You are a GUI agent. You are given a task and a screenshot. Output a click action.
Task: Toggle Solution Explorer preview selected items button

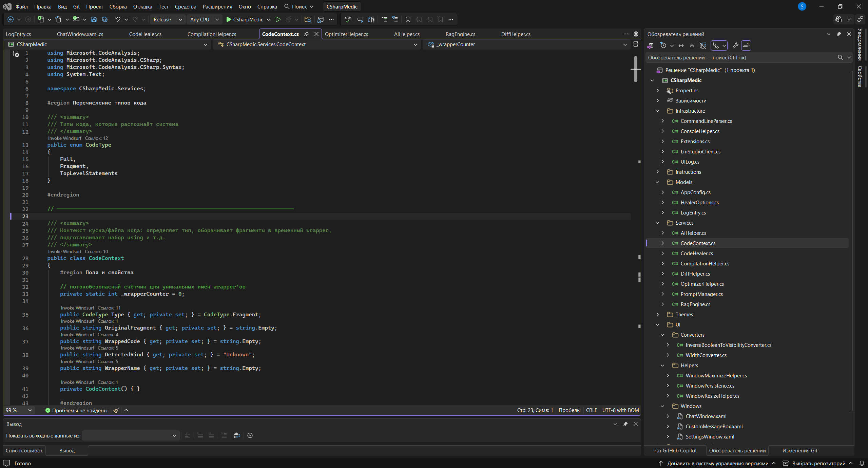pyautogui.click(x=746, y=45)
